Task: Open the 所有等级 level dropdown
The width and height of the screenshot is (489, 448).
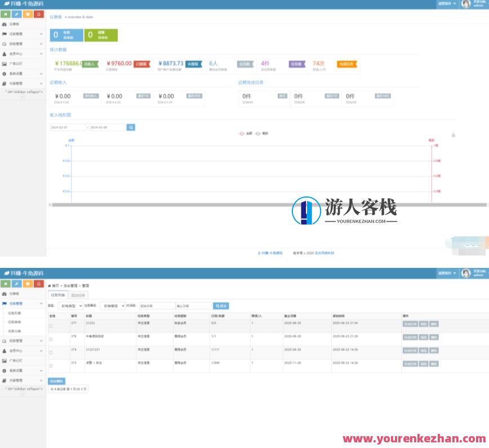Action: point(114,306)
